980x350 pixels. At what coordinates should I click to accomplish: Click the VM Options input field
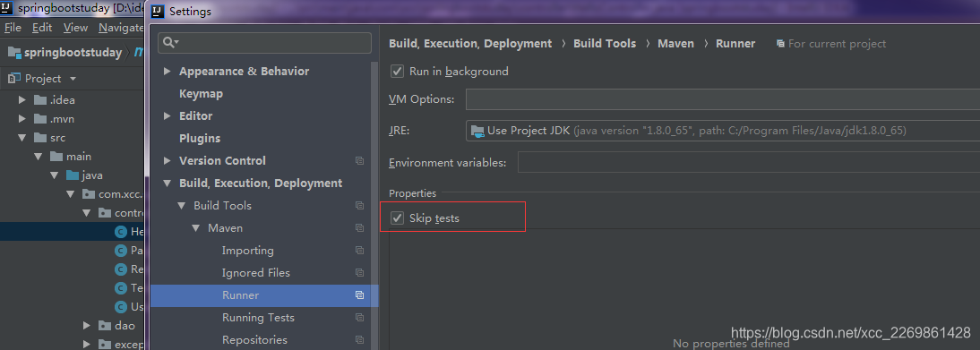[723, 99]
